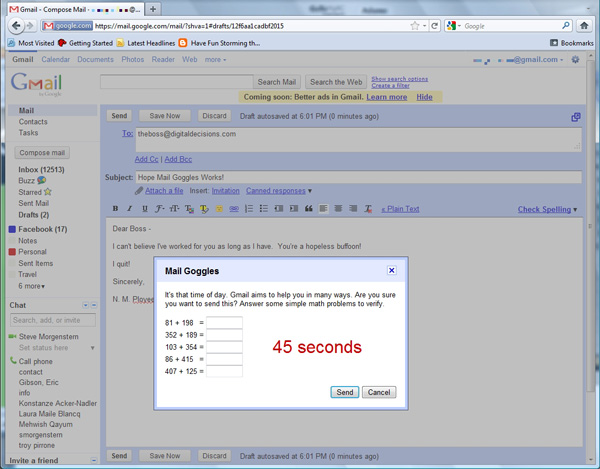Apply italic formatting in the compose toolbar

coord(130,208)
